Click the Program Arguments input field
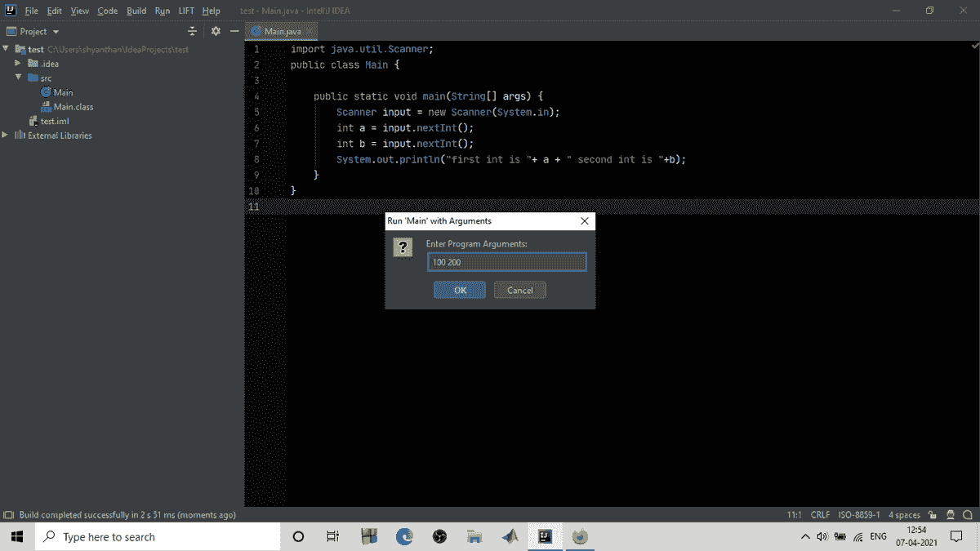The height and width of the screenshot is (551, 980). (506, 262)
